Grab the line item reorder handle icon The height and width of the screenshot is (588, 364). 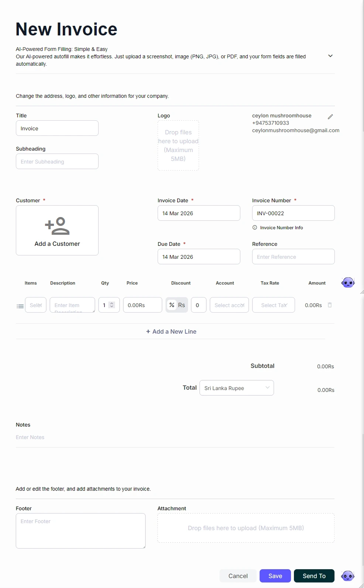click(x=20, y=306)
